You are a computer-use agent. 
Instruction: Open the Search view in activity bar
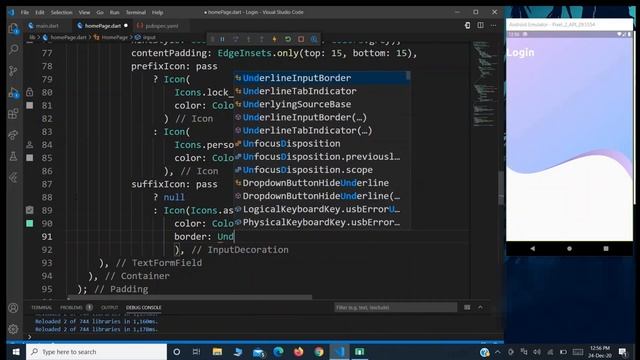[x=13, y=49]
